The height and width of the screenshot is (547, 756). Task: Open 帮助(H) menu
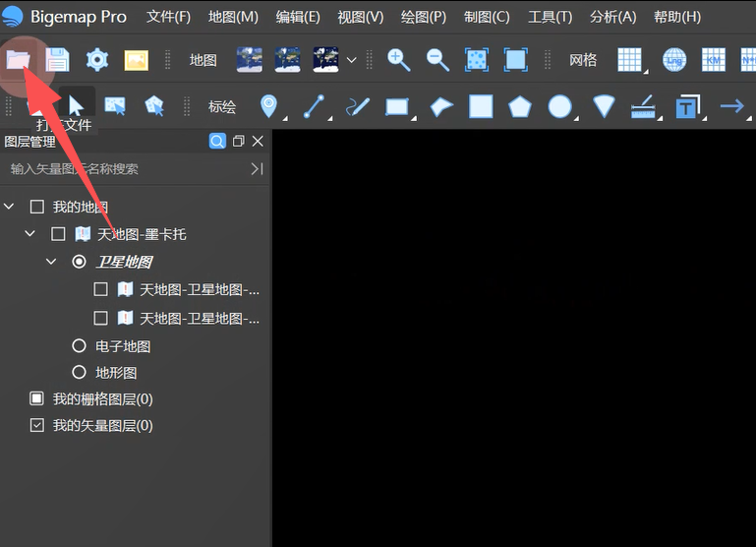pyautogui.click(x=677, y=17)
